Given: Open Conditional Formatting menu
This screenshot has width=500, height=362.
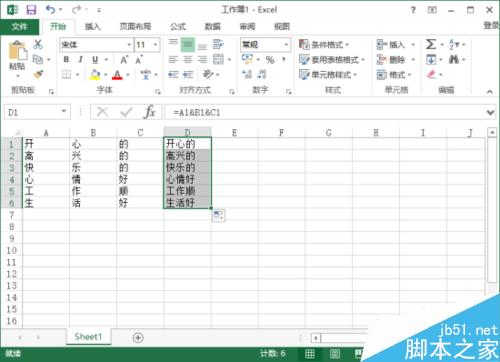Looking at the screenshot, I should [x=324, y=44].
